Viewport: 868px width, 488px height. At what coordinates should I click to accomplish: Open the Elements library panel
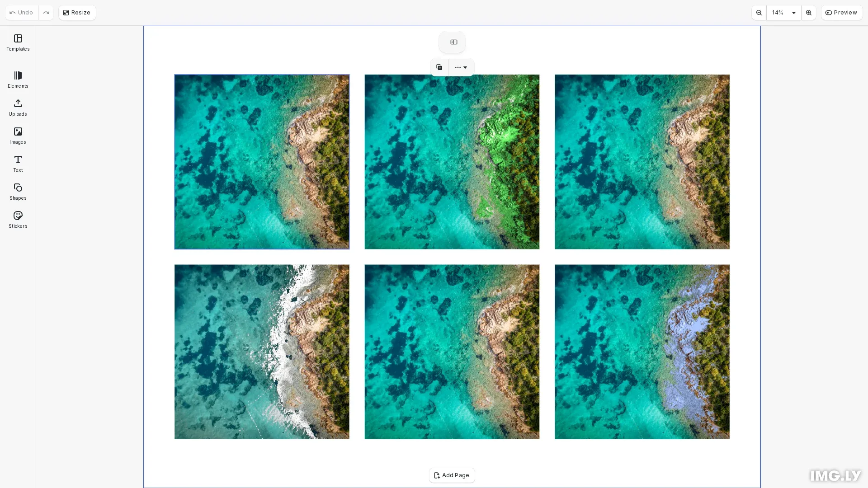(x=18, y=80)
